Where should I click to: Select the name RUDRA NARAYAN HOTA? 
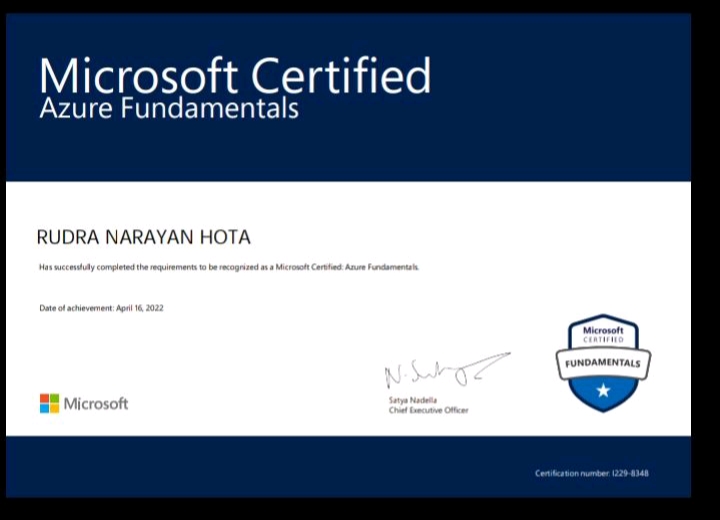[143, 237]
